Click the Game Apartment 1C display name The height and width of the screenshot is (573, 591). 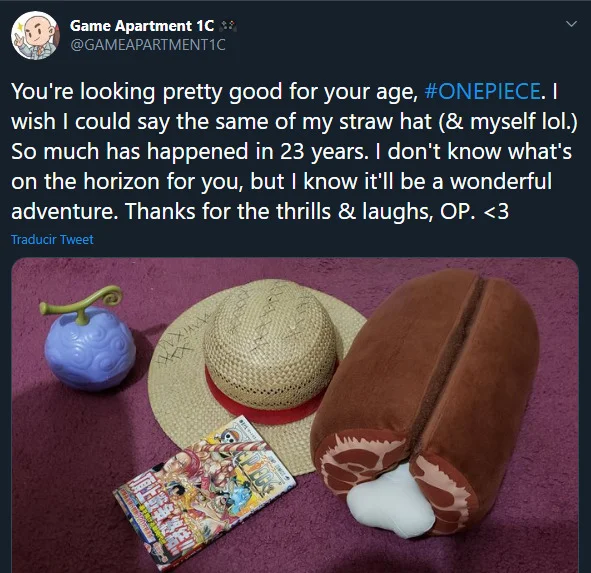142,26
